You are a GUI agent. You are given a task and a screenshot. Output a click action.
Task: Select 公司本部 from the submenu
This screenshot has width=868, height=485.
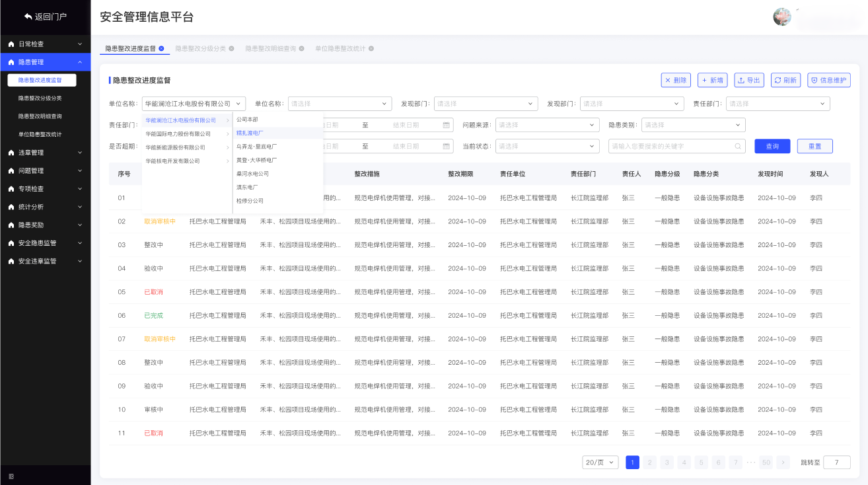coord(278,120)
